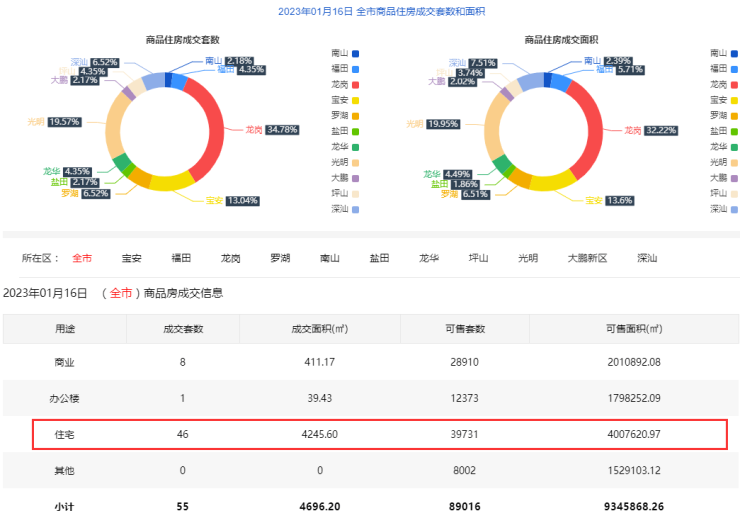Select 全市 in the district filter row

pos(82,258)
